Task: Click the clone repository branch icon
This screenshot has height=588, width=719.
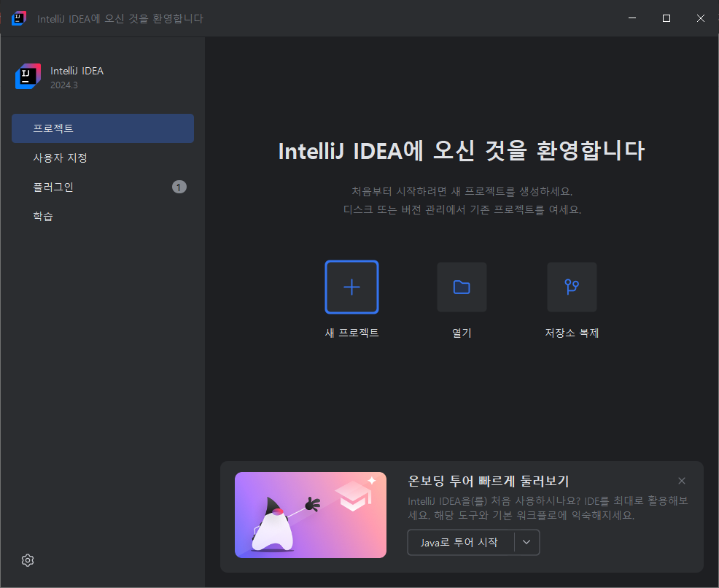Action: [x=572, y=287]
